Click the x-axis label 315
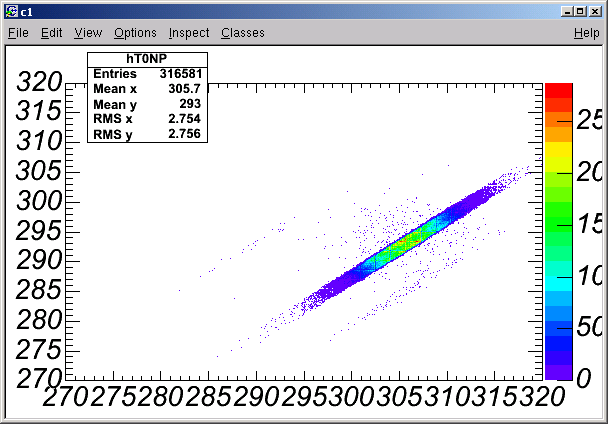Screen dimensions: 608x424 (495, 397)
